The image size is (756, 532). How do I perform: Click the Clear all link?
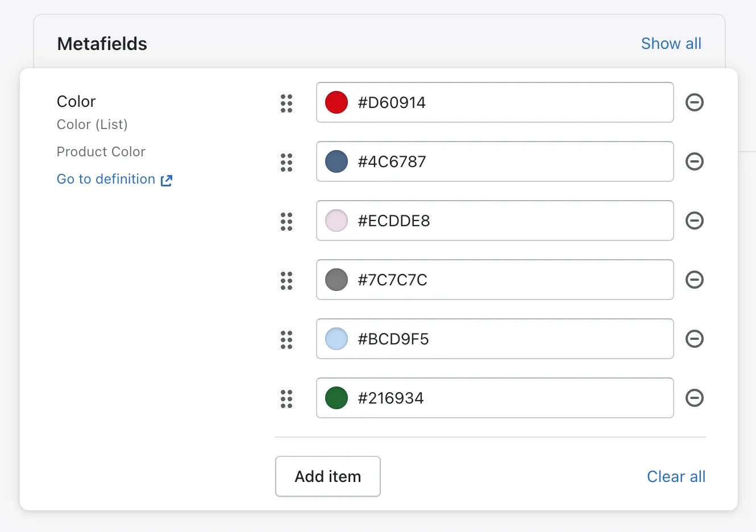click(x=676, y=476)
